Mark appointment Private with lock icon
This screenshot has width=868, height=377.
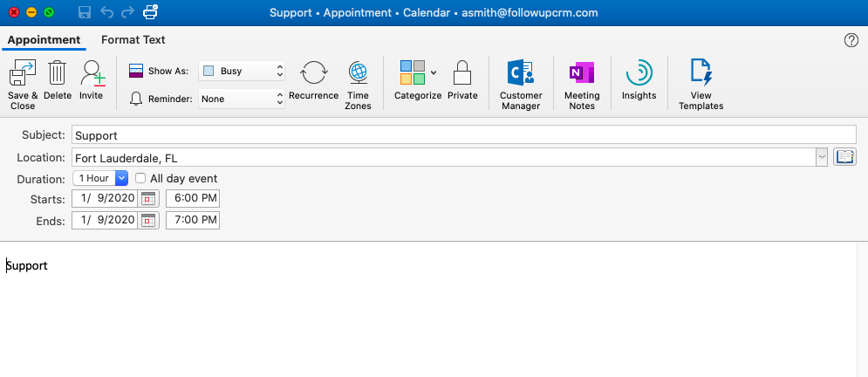462,72
